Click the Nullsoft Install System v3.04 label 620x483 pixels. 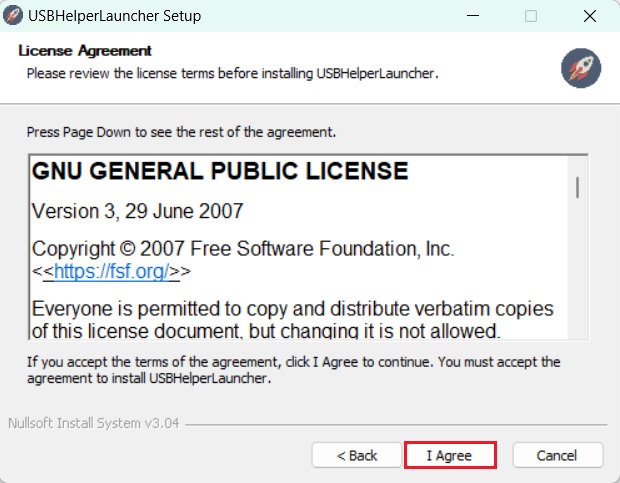[x=94, y=423]
